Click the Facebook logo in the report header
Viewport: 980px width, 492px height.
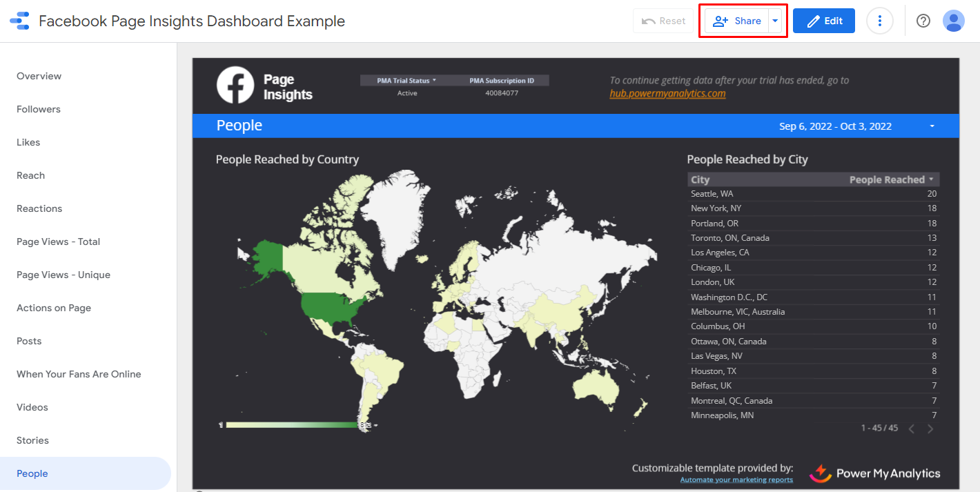tap(235, 86)
